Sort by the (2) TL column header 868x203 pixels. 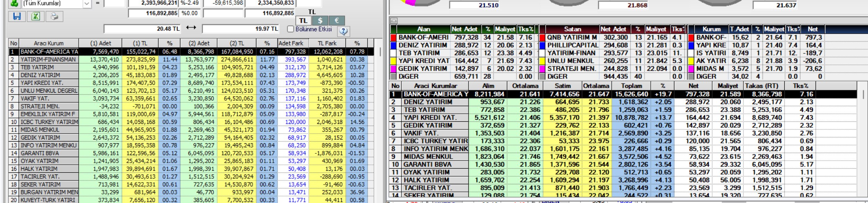[x=237, y=43]
